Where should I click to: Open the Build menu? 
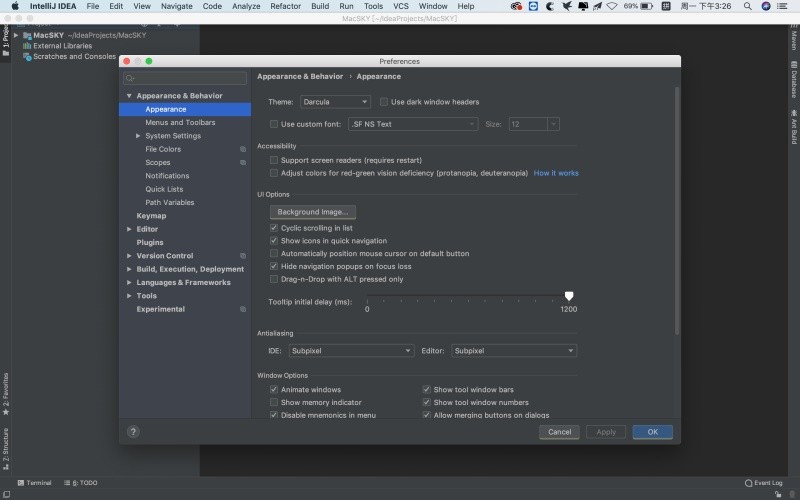320,6
